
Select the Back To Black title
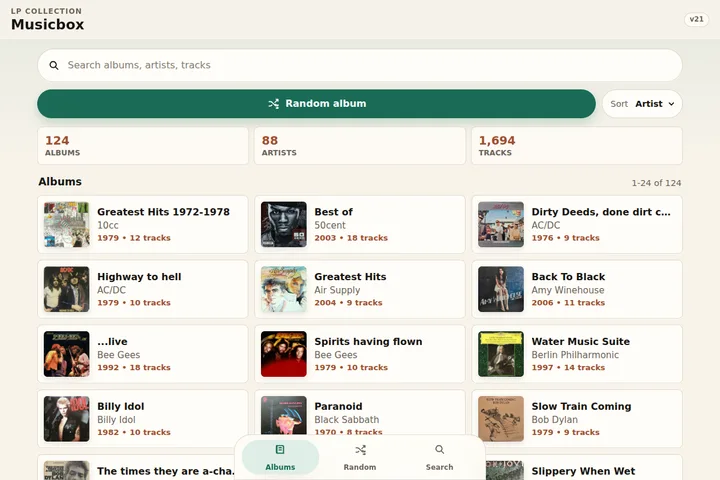[568, 277]
